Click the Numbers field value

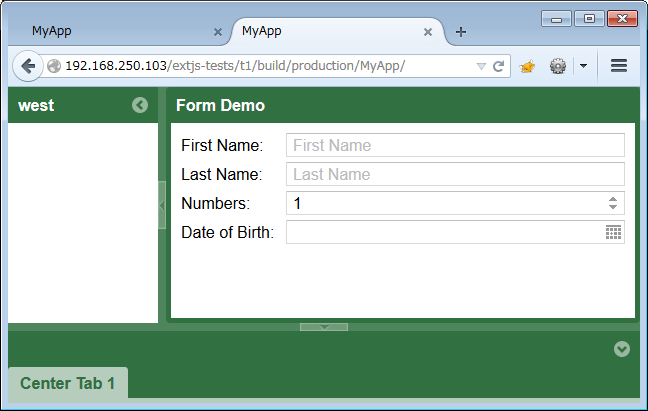pos(446,203)
